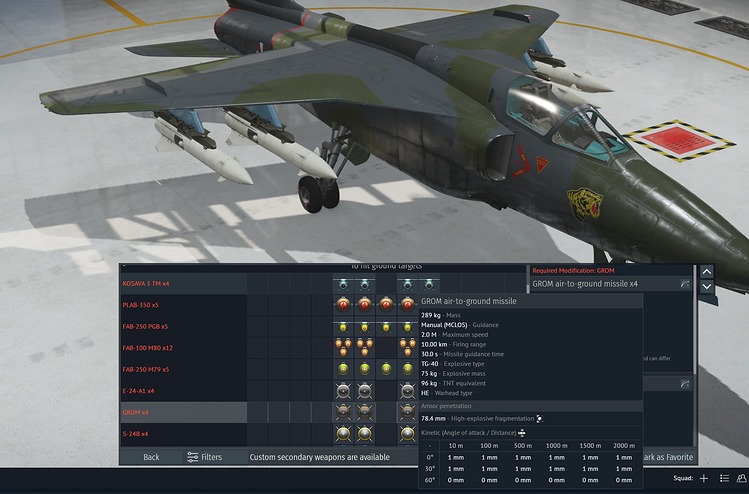Choose the leftmost GROM missile slot icon
The width and height of the screenshot is (749, 494).
click(343, 412)
